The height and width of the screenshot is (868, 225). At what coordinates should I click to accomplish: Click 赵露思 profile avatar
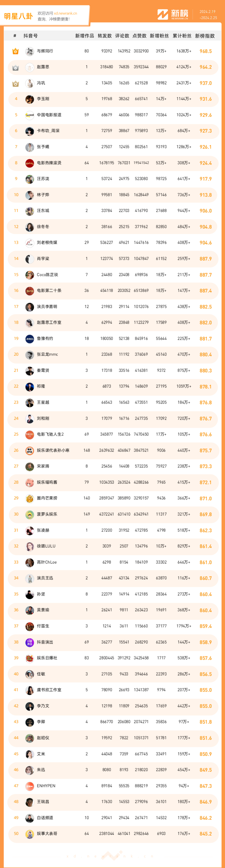(30, 67)
